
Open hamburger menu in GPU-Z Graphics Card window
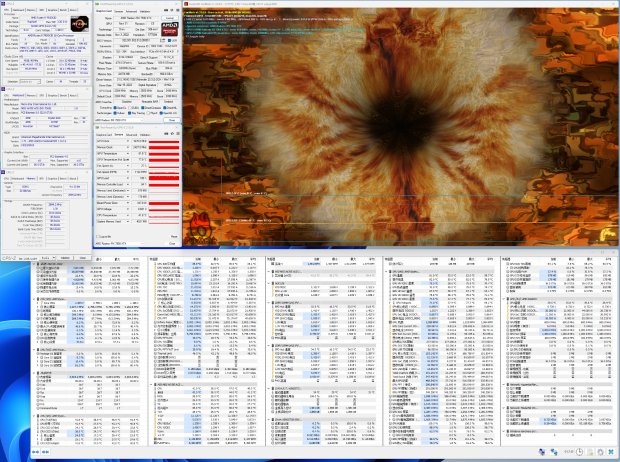178,10
